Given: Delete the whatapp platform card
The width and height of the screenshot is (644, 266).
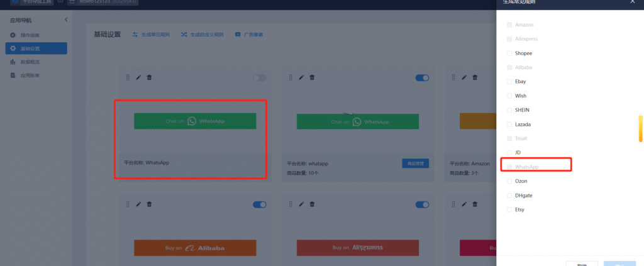Looking at the screenshot, I should coord(312,77).
